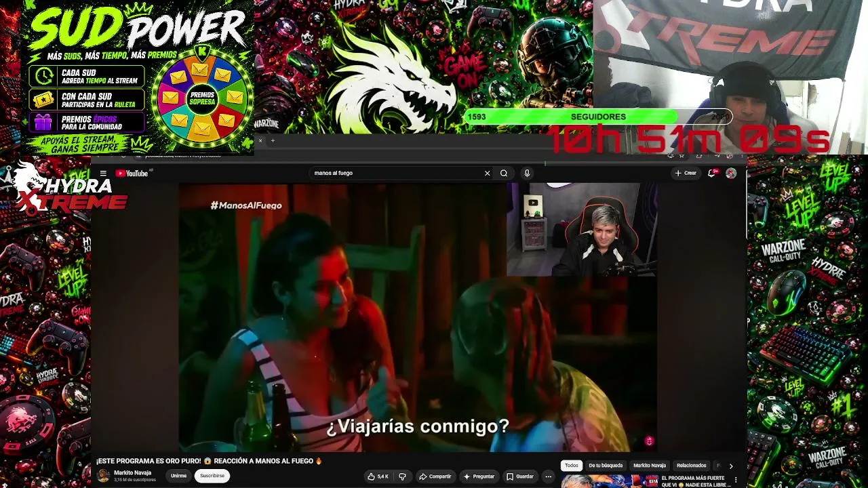The width and height of the screenshot is (868, 488).
Task: Open the #ManosAlFuego hashtag overlay
Action: pos(246,205)
